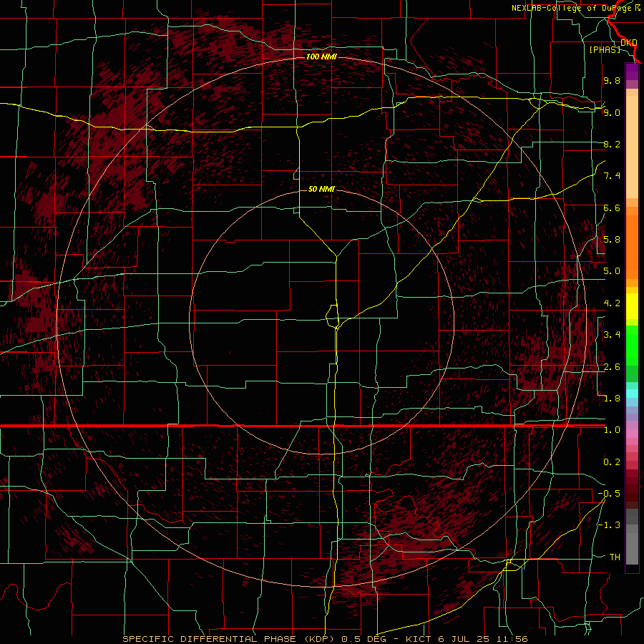Click the 9.8 value on the color scale
This screenshot has height=644, width=644.
[x=612, y=80]
